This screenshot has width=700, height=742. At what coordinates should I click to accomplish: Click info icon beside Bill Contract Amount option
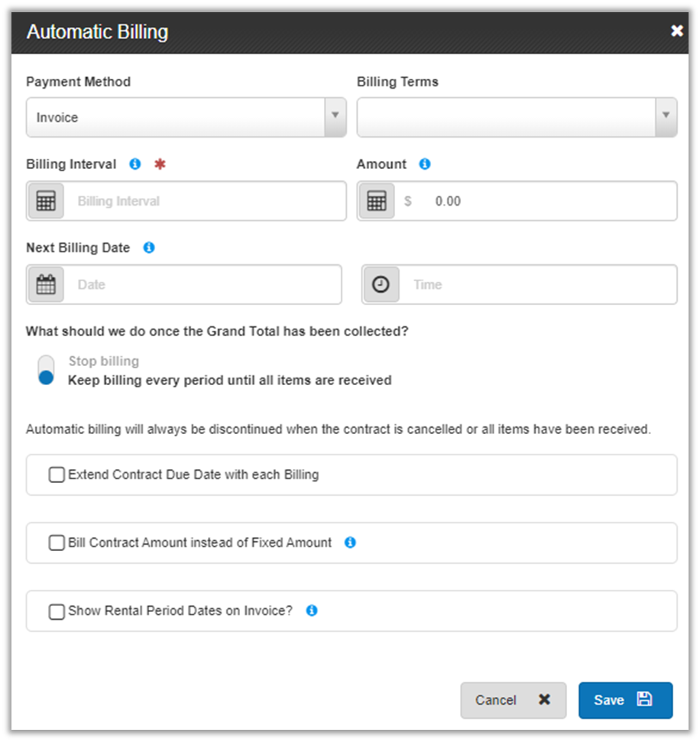click(x=350, y=543)
